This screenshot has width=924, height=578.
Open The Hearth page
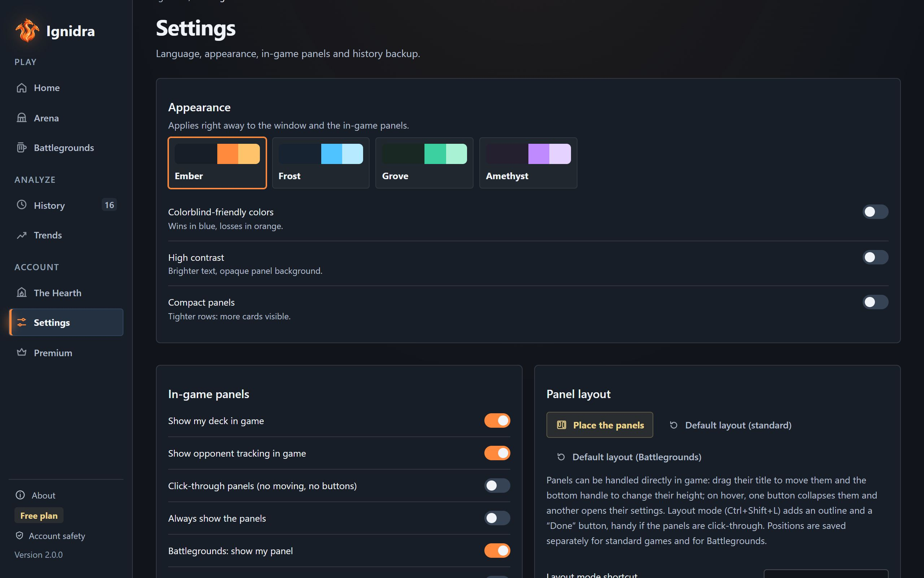[x=66, y=293]
